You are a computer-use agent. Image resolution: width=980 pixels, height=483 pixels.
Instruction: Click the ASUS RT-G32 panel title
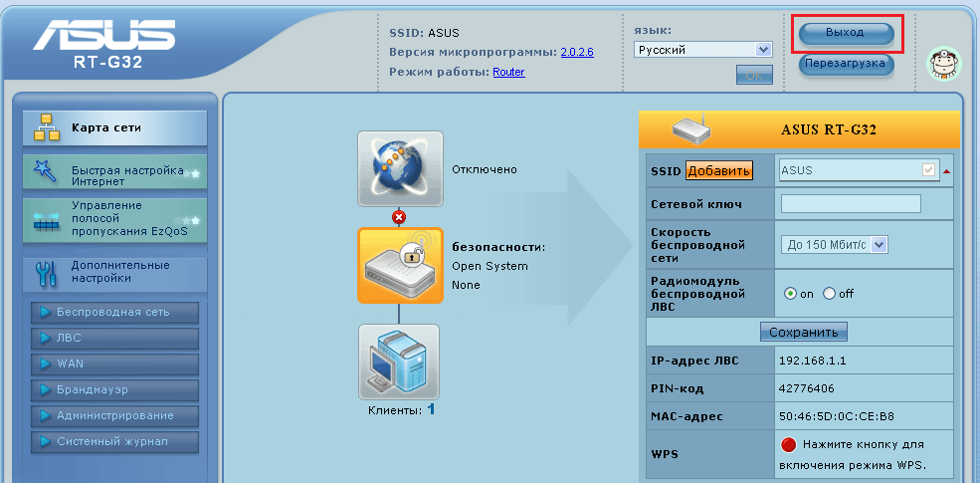tap(829, 129)
